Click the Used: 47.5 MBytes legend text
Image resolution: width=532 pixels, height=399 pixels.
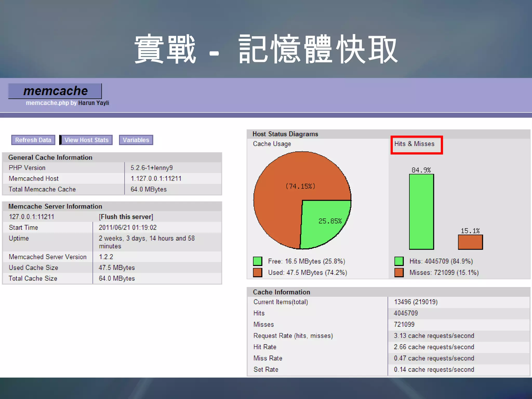308,272
